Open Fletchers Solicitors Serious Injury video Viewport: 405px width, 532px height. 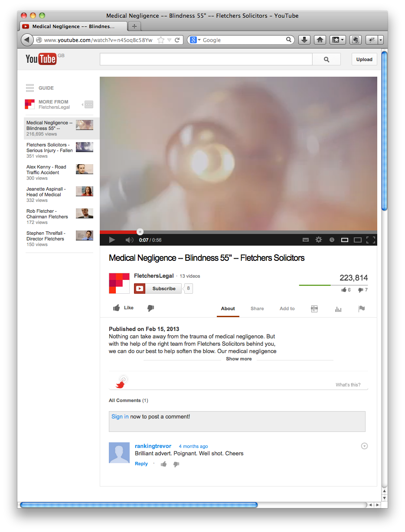(60, 150)
